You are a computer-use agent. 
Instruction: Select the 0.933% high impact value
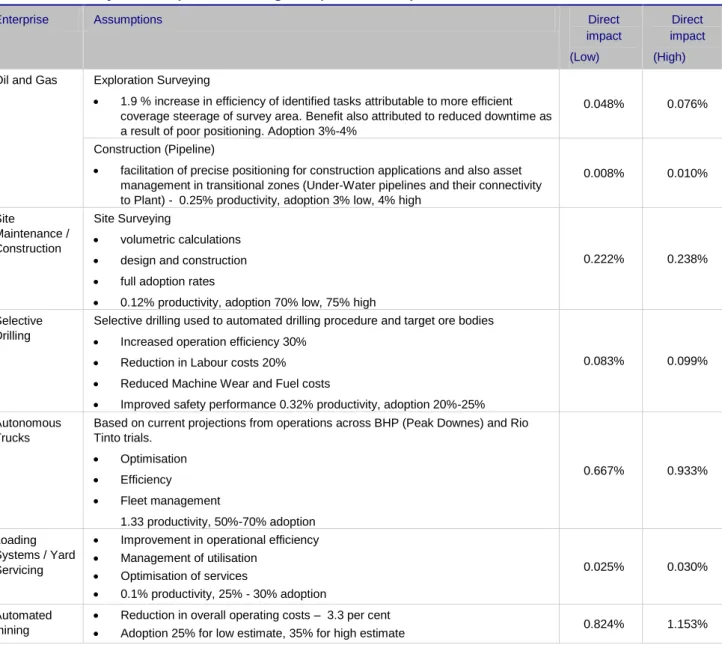coord(687,471)
